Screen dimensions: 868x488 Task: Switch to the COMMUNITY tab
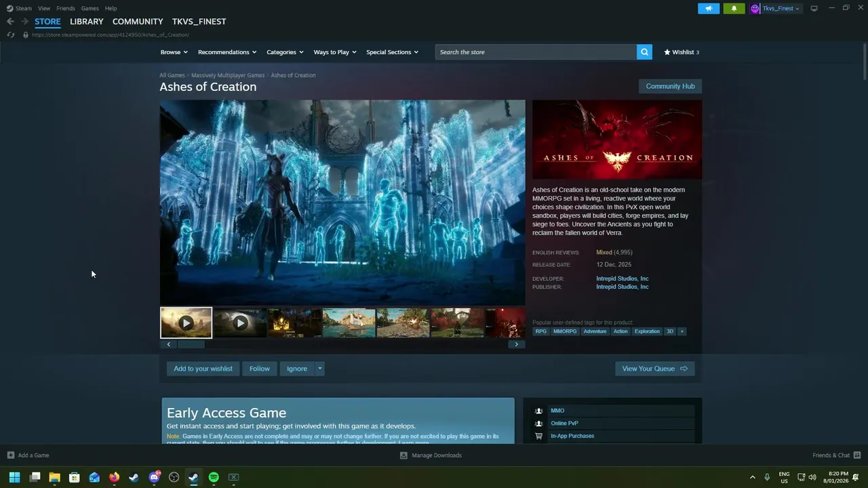pos(138,22)
